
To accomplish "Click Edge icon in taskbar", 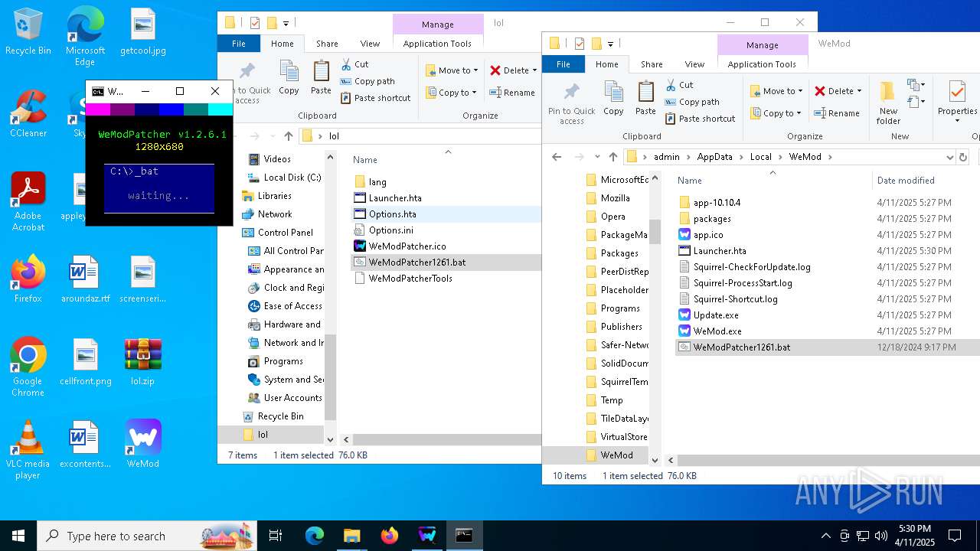I will [315, 536].
